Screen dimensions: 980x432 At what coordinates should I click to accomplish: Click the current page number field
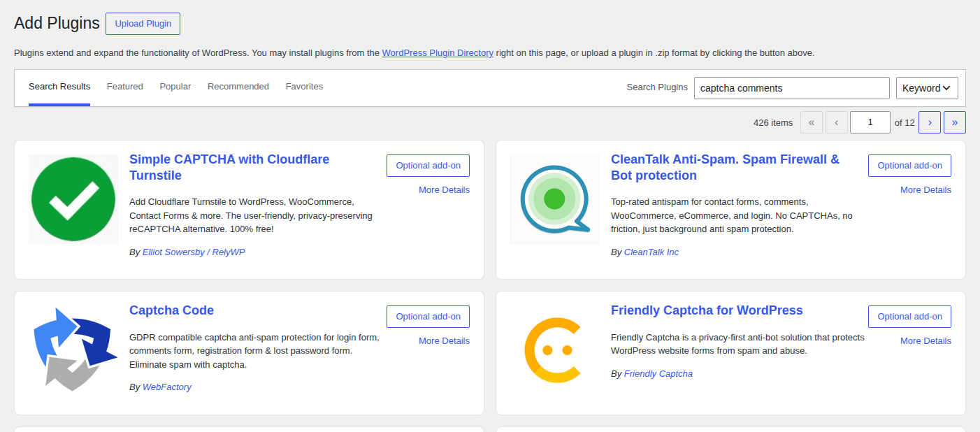click(x=870, y=122)
